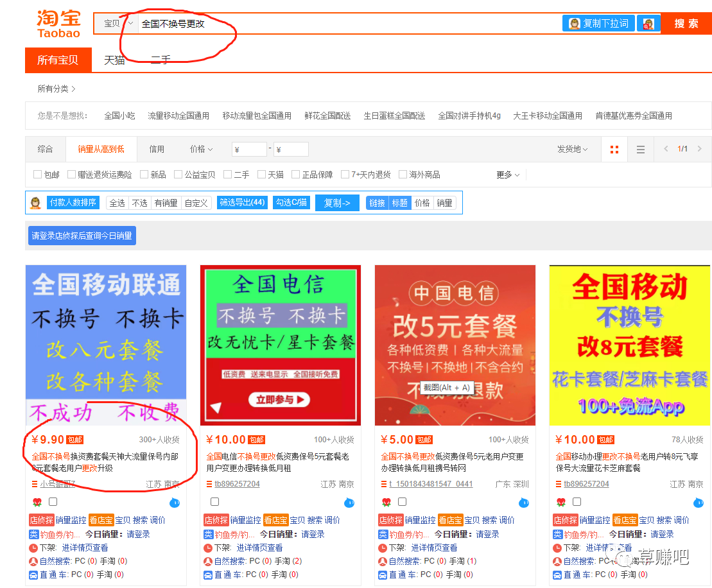Expand the 发货地 location dropdown
The width and height of the screenshot is (712, 588).
click(572, 149)
